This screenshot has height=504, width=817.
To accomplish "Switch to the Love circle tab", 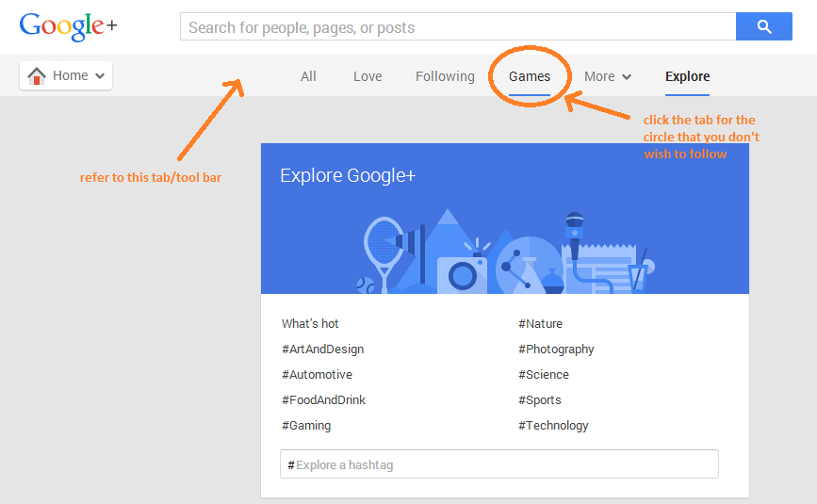I will (x=368, y=76).
